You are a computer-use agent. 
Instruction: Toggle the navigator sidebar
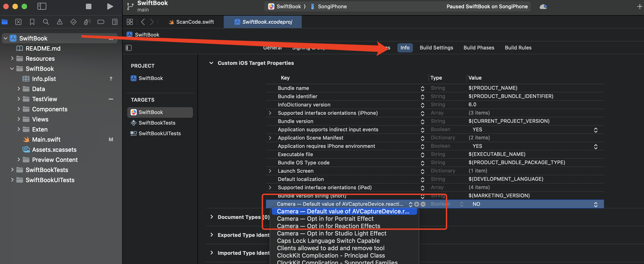pyautogui.click(x=42, y=6)
